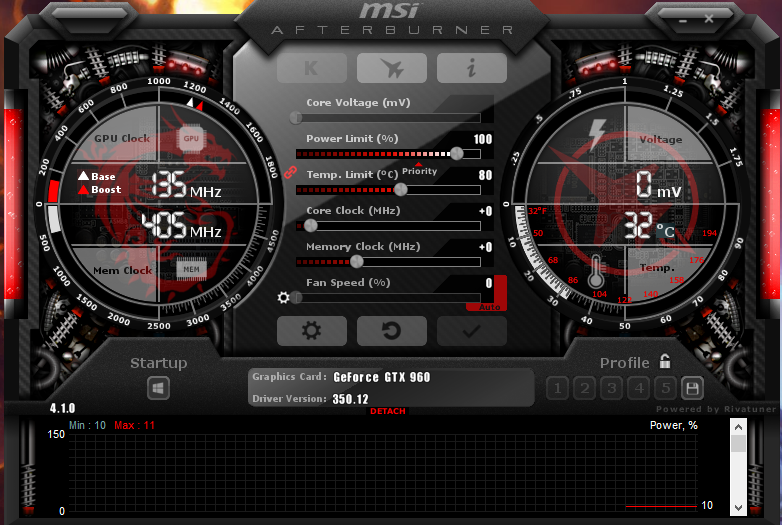Viewport: 782px width, 525px height.
Task: Toggle the power-temp link chain icon
Action: click(290, 173)
